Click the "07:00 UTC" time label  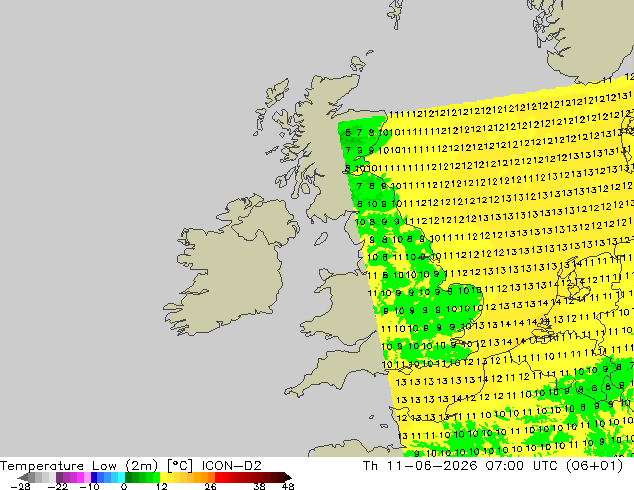pos(523,466)
